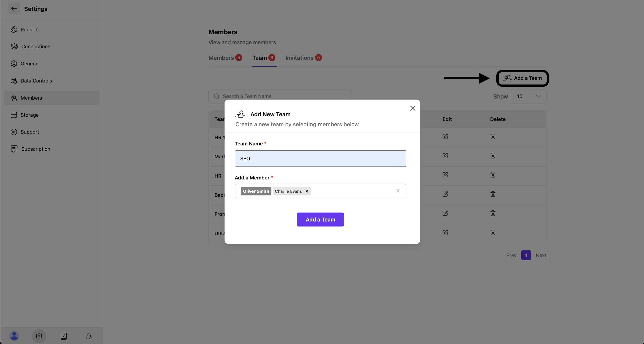The width and height of the screenshot is (644, 344).
Task: Close the Add New Team dialog
Action: click(x=413, y=108)
